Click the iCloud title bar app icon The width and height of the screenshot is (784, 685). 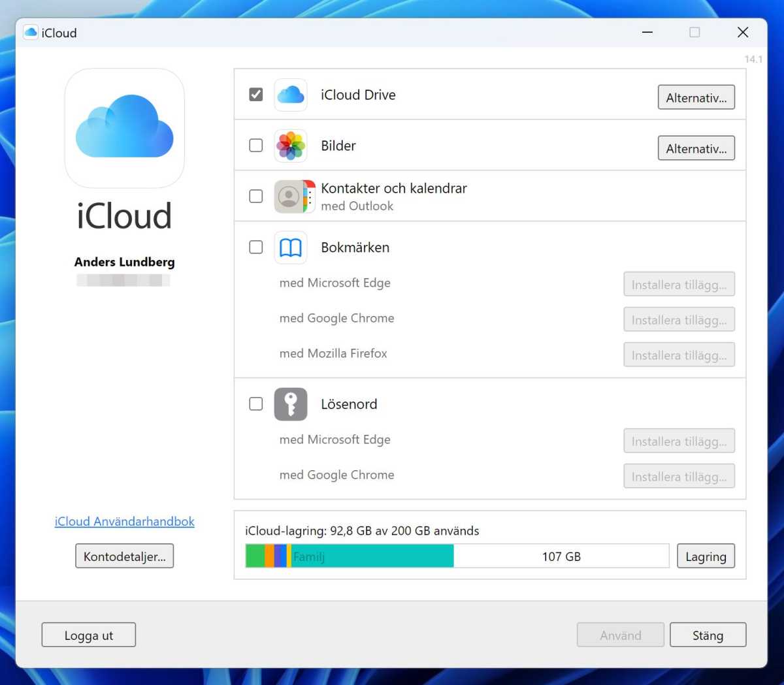coord(31,33)
